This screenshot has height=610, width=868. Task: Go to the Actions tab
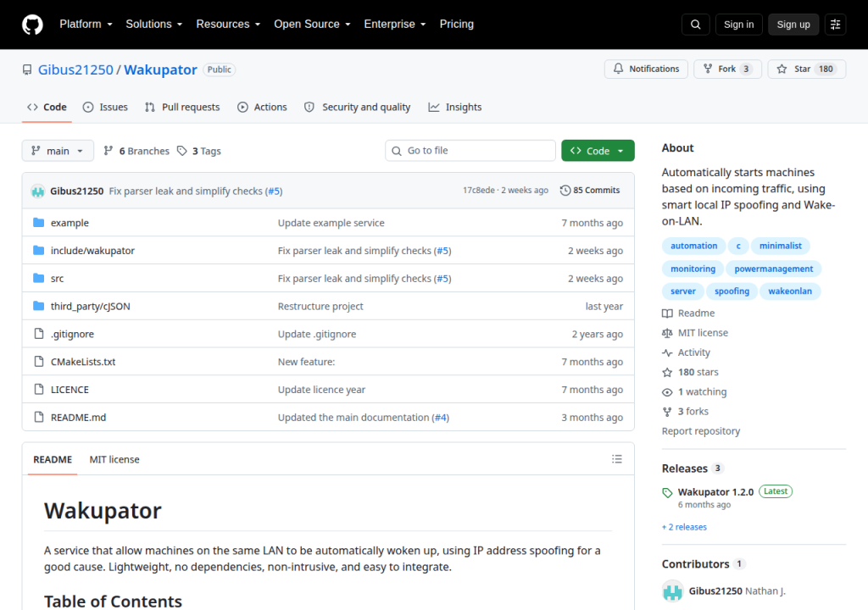tap(263, 108)
